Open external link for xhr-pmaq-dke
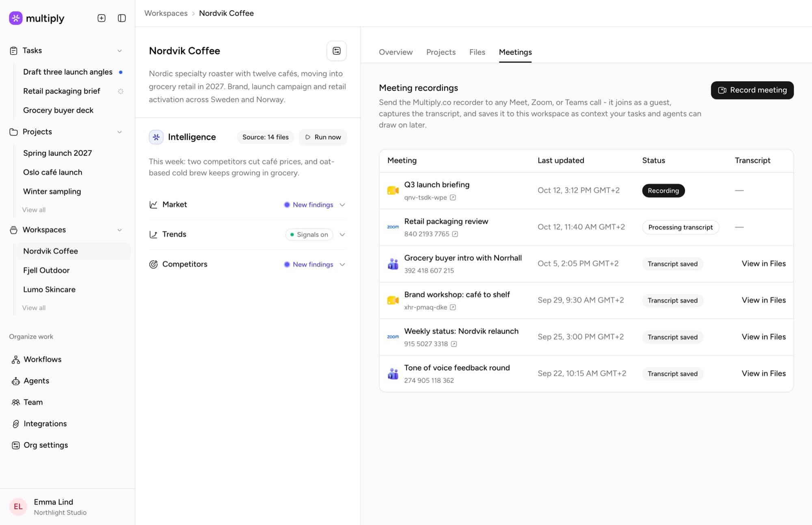This screenshot has height=525, width=812. click(x=453, y=307)
